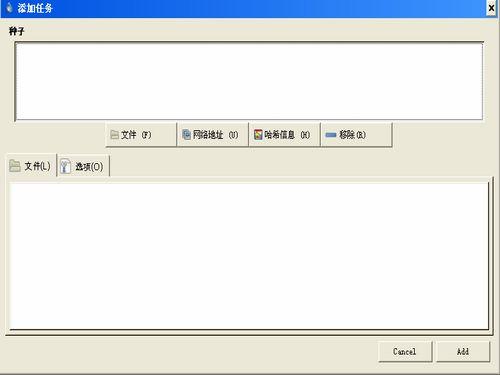Image resolution: width=500 pixels, height=375 pixels.
Task: Remove the selected seed with 移除 (R)
Action: point(356,135)
